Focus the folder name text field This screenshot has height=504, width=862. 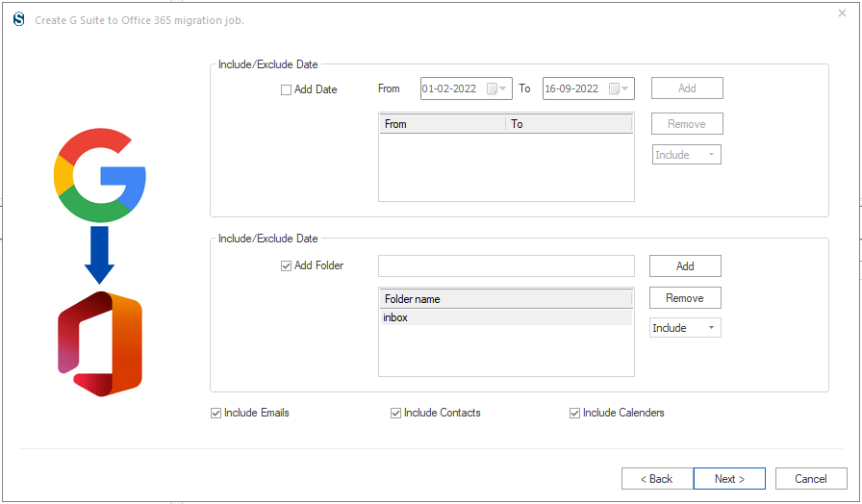[506, 266]
